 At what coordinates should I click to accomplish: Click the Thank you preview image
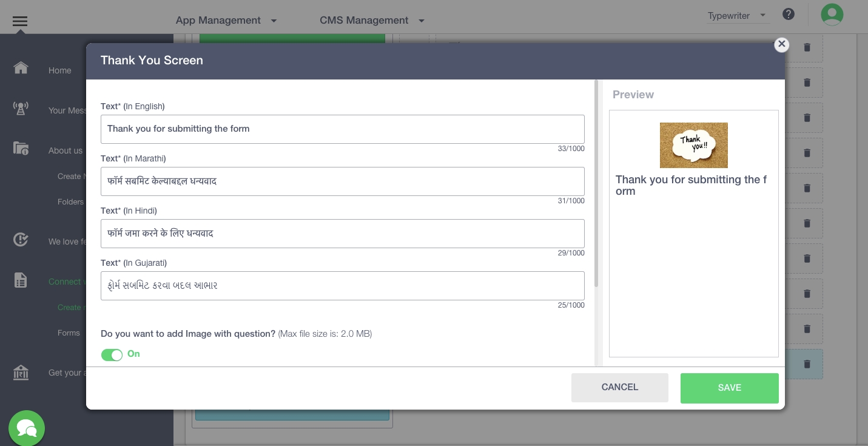[x=693, y=145]
